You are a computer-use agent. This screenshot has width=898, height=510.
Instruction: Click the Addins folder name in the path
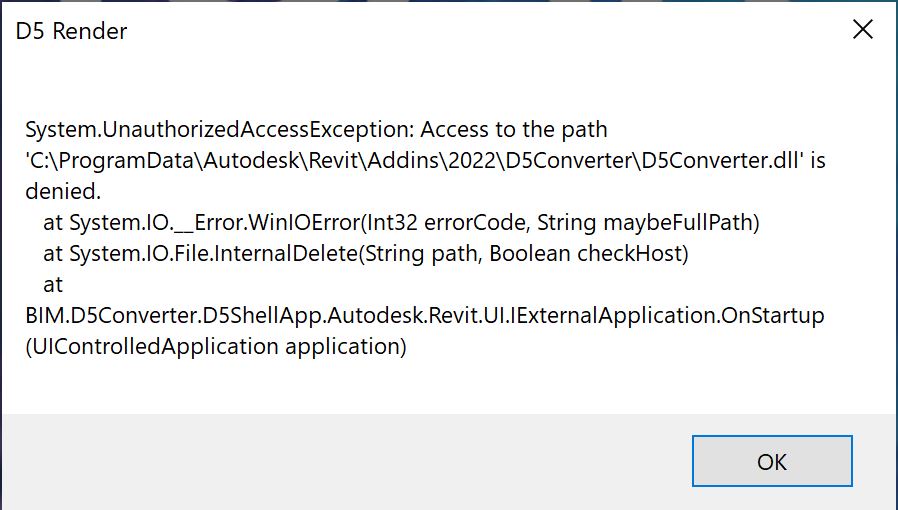(404, 161)
